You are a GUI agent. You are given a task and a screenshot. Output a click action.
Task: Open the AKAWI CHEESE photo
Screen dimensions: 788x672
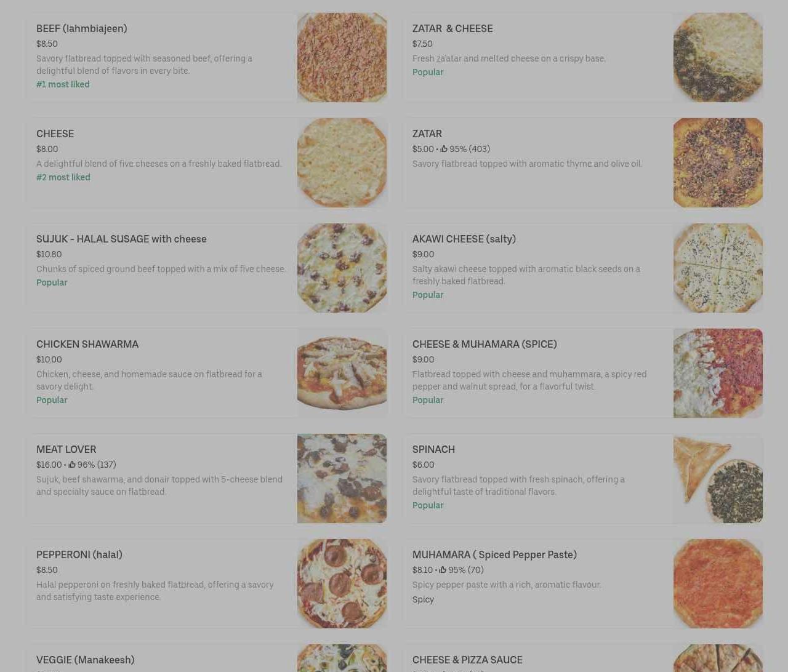tap(718, 268)
